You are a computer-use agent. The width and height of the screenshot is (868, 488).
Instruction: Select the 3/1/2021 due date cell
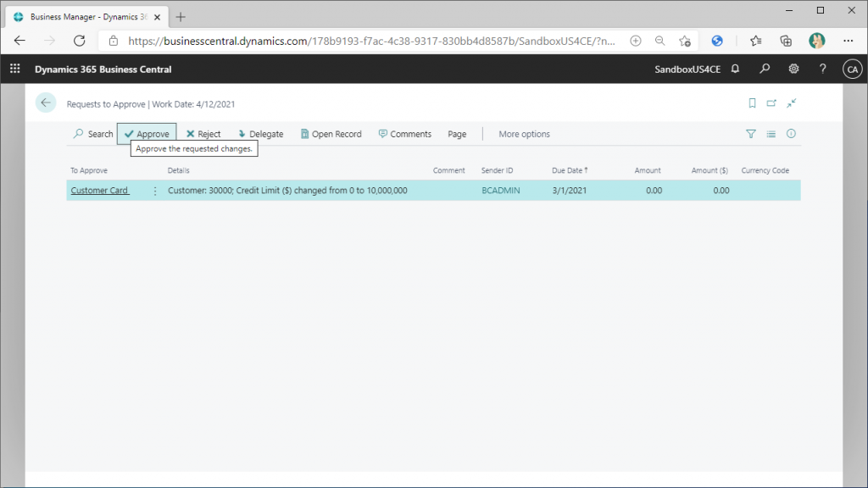tap(569, 191)
